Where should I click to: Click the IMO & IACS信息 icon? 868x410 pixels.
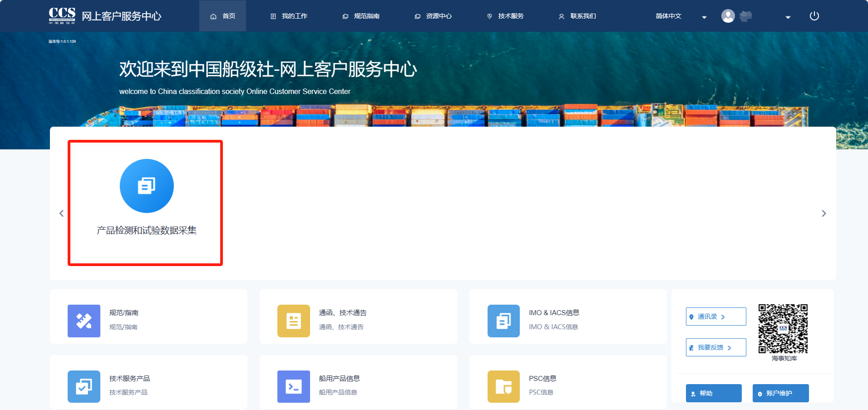503,321
